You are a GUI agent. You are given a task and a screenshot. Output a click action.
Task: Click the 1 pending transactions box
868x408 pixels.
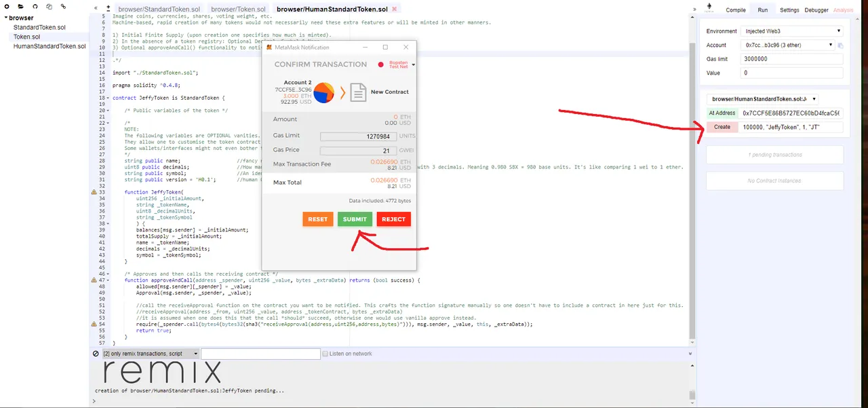point(774,155)
